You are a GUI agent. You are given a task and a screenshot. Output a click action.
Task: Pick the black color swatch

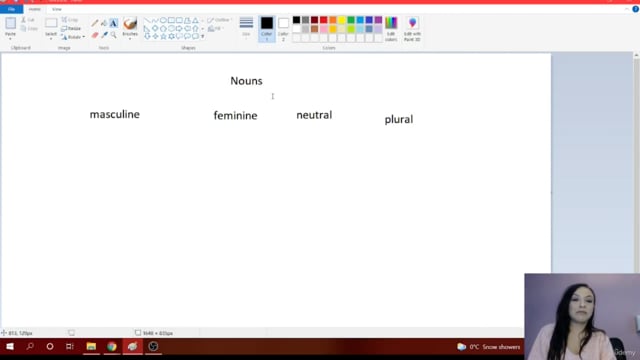[x=296, y=20]
